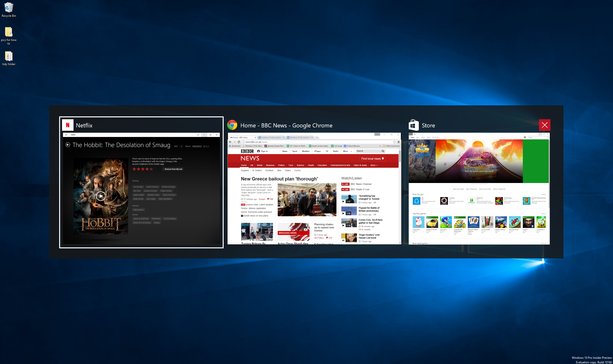Select the 'Home - BBC News' Chrome tab
613x364 pixels.
243,138
